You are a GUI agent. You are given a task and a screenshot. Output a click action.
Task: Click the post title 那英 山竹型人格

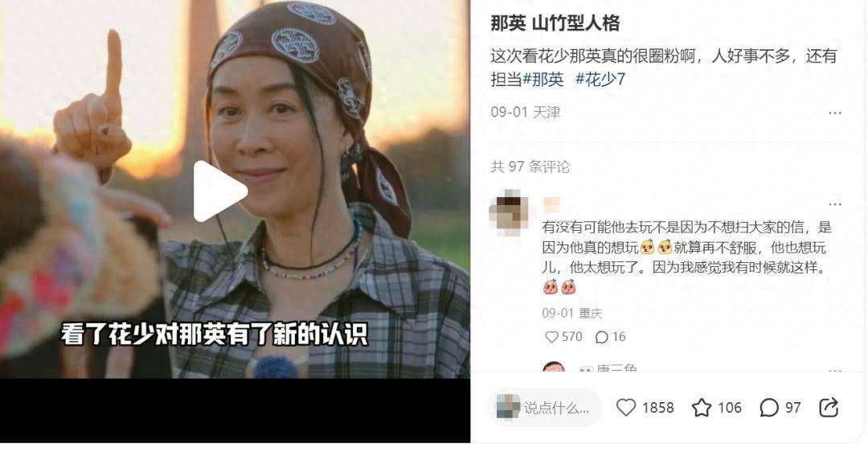click(x=555, y=23)
